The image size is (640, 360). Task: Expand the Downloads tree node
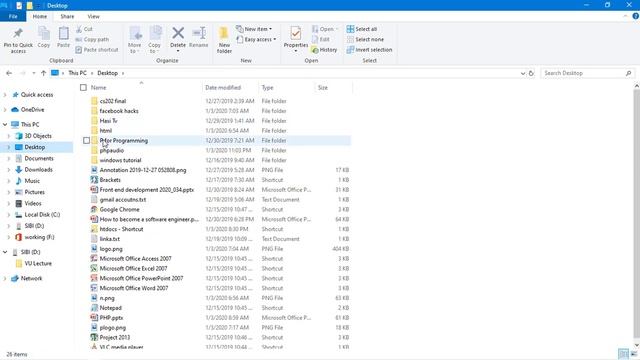click(x=9, y=169)
